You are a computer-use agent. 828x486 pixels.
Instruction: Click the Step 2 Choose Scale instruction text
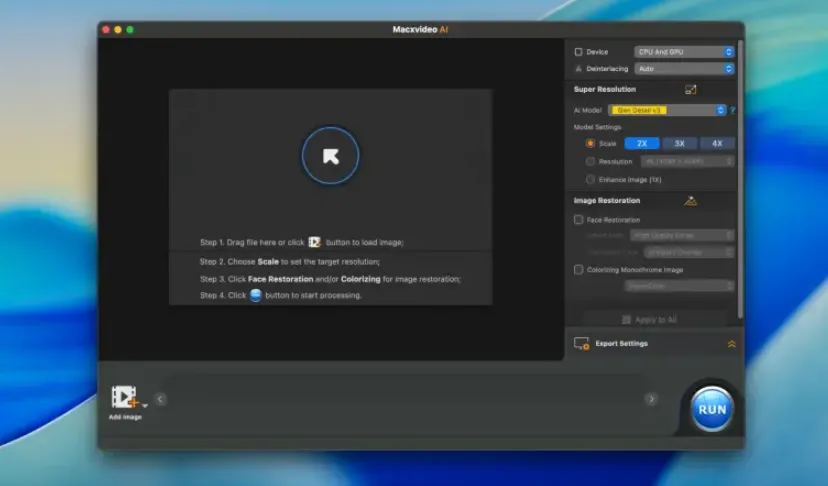click(x=289, y=261)
